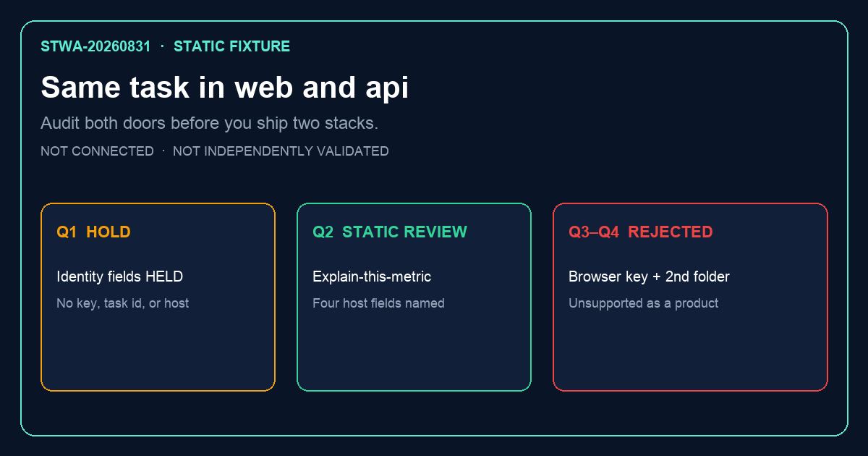Image resolution: width=868 pixels, height=456 pixels.
Task: Select Identity fields HELD line
Action: point(119,276)
